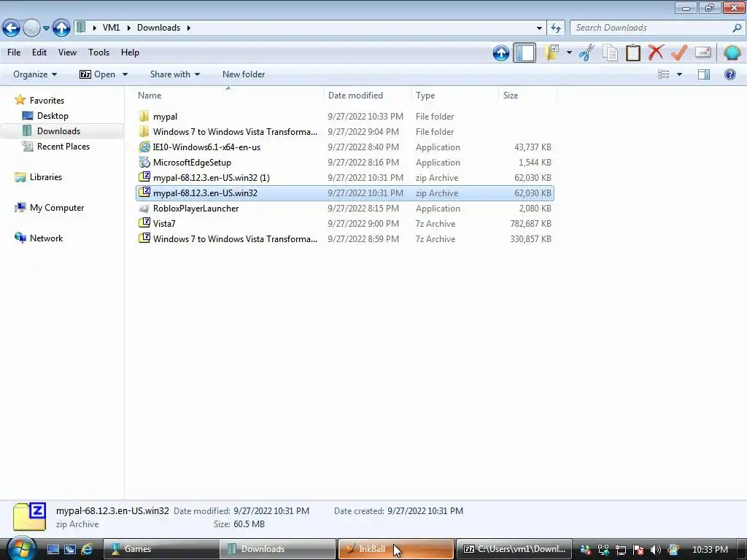Expand arrow after Downloads in breadcrumb
Screen dimensions: 747x560
[189, 28]
